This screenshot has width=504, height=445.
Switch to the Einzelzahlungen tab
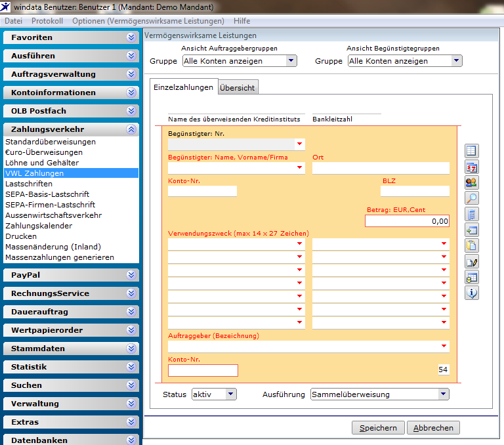pyautogui.click(x=184, y=87)
